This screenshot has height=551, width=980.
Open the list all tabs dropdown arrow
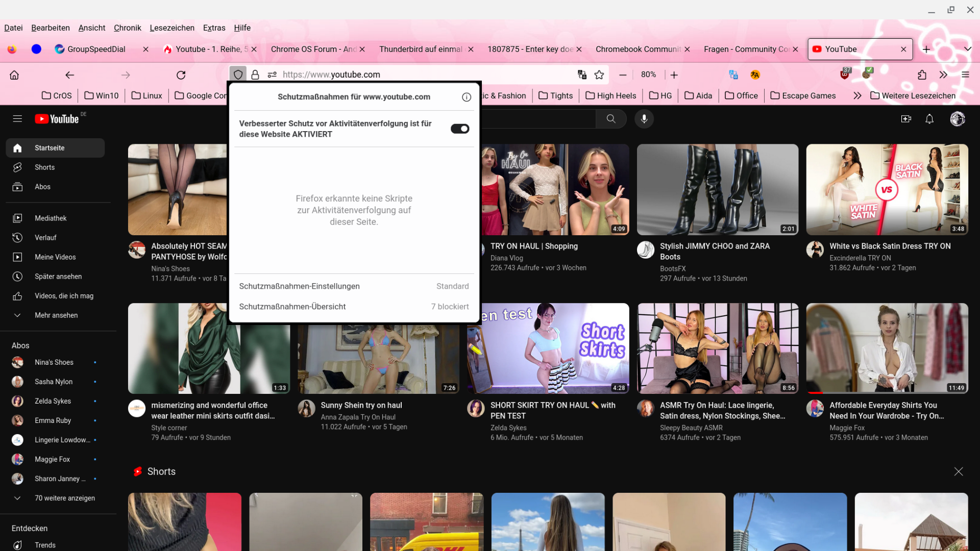coord(967,49)
